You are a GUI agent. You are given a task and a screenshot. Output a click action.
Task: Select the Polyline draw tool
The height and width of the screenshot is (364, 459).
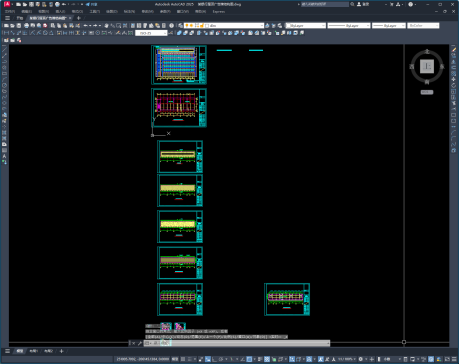pos(4,62)
